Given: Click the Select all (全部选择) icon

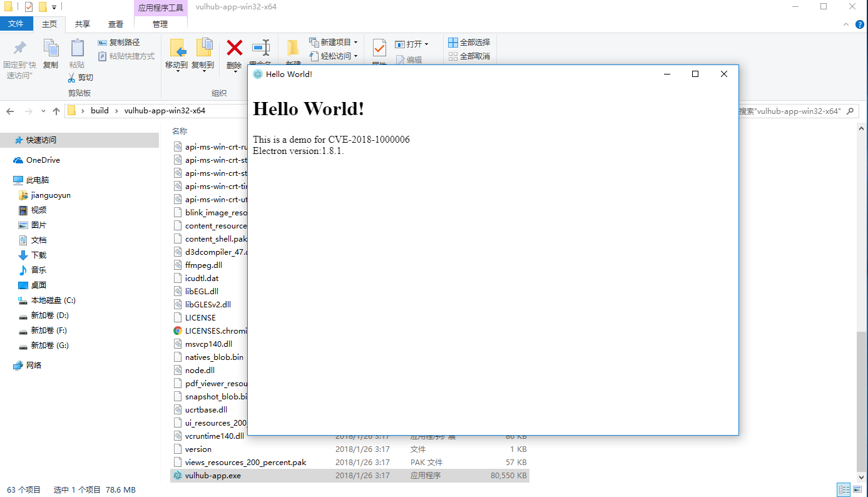Looking at the screenshot, I should tap(453, 43).
